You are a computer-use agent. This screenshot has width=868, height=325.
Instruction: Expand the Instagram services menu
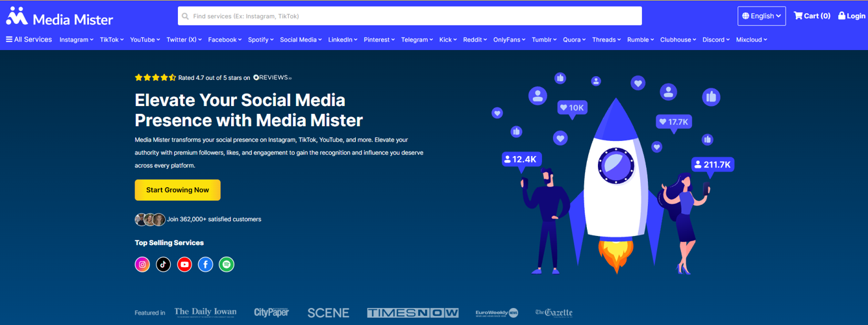(77, 40)
